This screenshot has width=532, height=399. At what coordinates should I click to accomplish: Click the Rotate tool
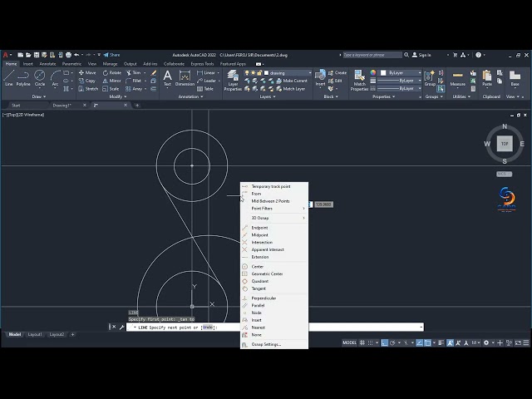pos(112,72)
